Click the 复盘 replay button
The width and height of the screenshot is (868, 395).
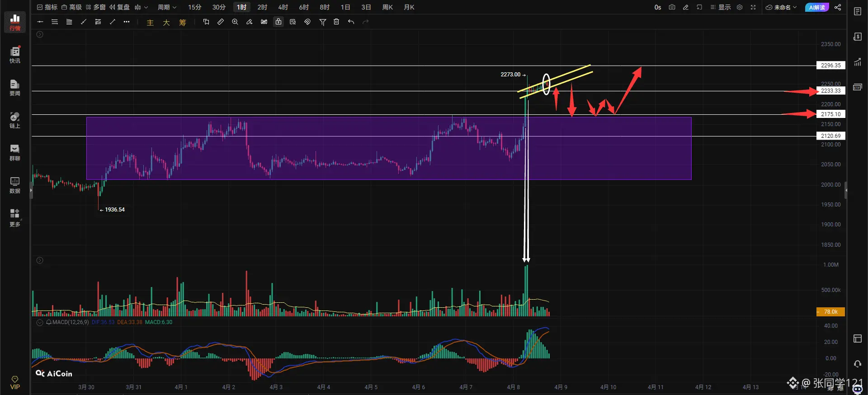click(x=119, y=7)
